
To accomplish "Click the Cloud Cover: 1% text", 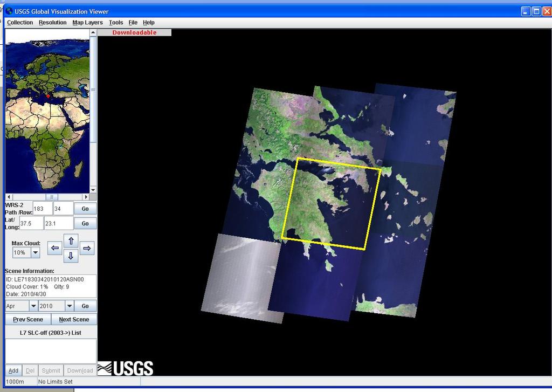I will pos(27,287).
